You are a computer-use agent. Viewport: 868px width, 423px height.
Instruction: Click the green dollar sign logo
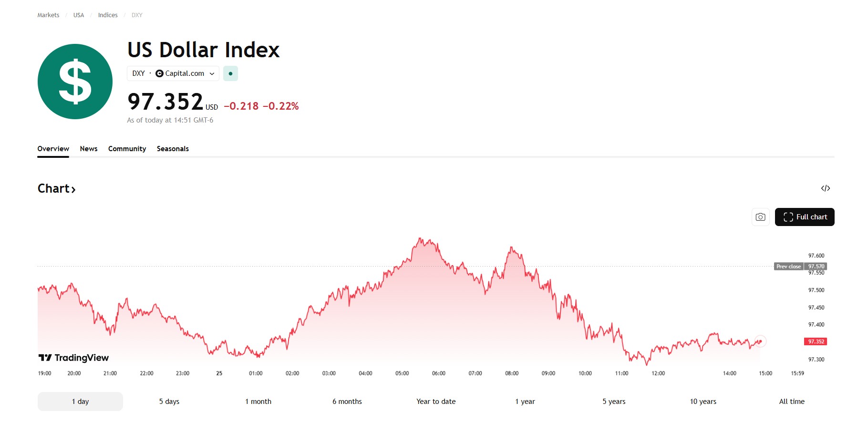[75, 82]
